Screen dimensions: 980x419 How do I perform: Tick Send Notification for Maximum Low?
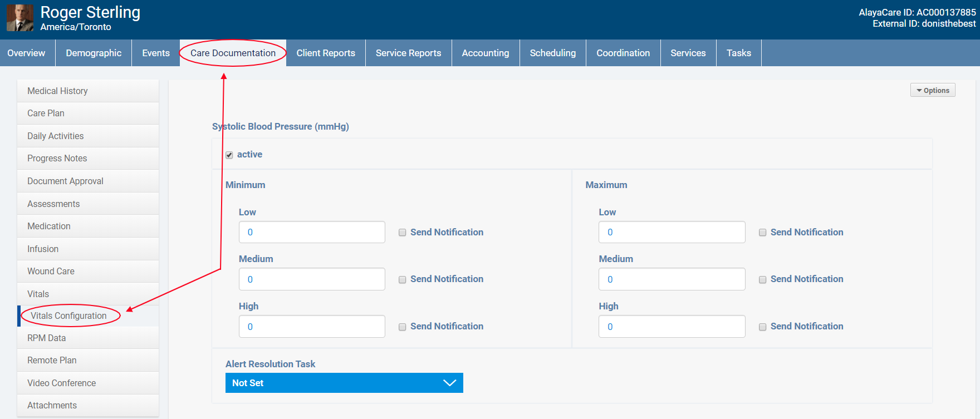[x=762, y=233]
